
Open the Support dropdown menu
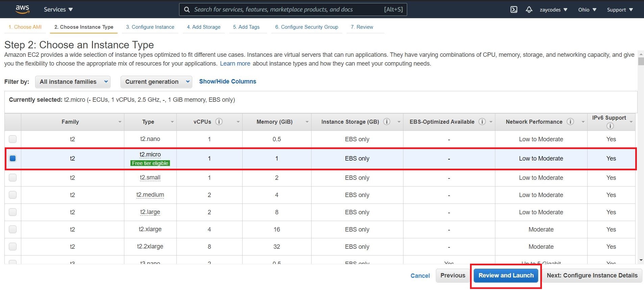point(620,9)
